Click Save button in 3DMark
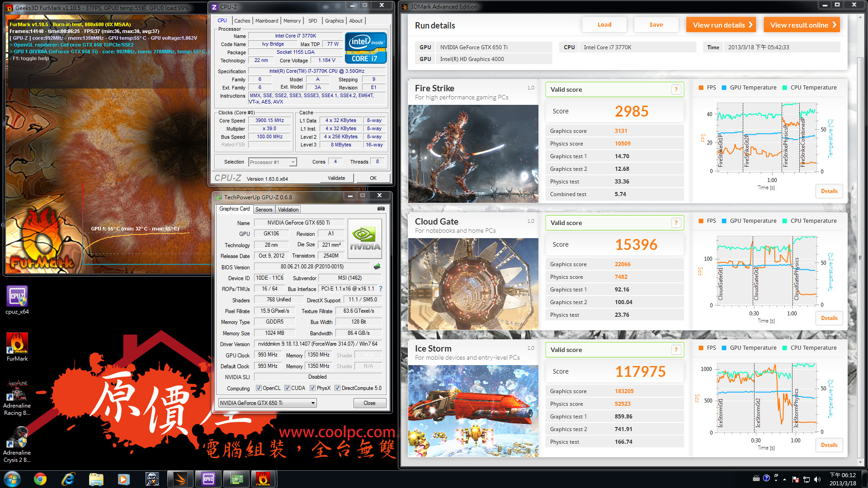The width and height of the screenshot is (868, 488). (x=656, y=25)
